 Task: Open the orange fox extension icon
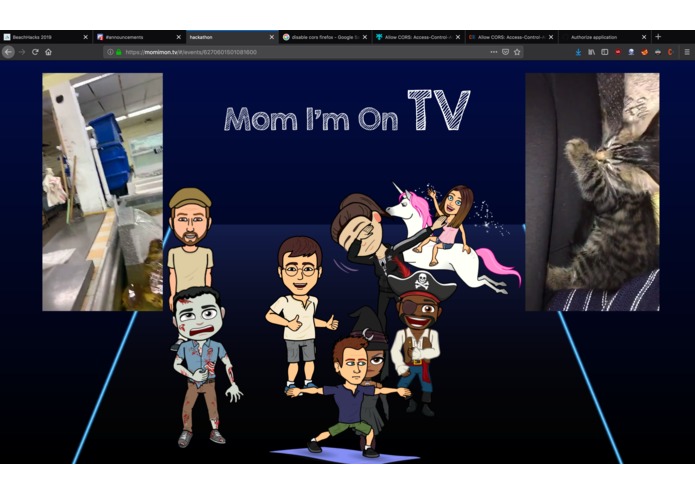(644, 52)
